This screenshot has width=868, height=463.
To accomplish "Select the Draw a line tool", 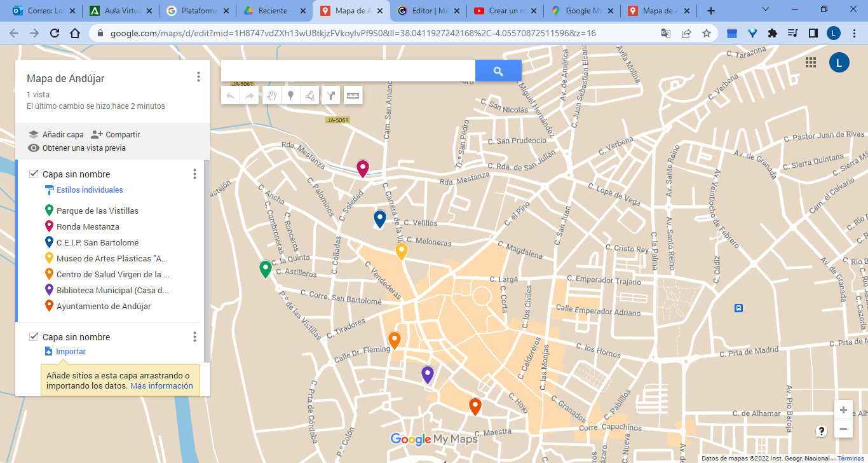I will coord(311,95).
